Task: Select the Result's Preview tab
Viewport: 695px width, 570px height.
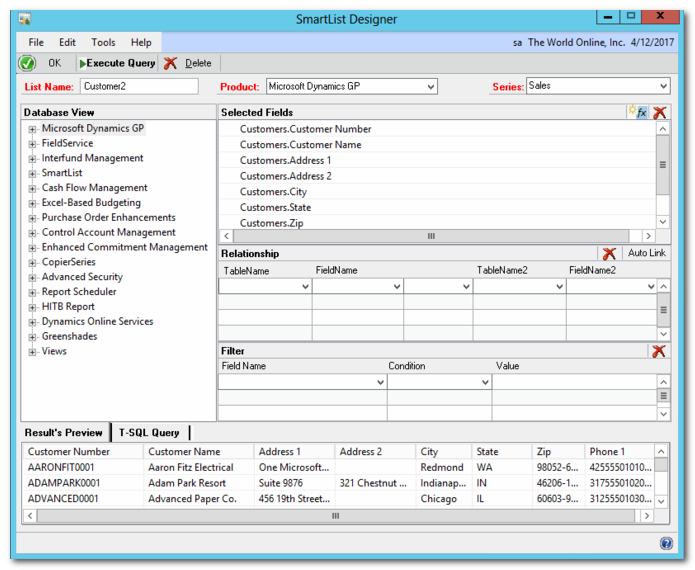Action: (x=64, y=433)
